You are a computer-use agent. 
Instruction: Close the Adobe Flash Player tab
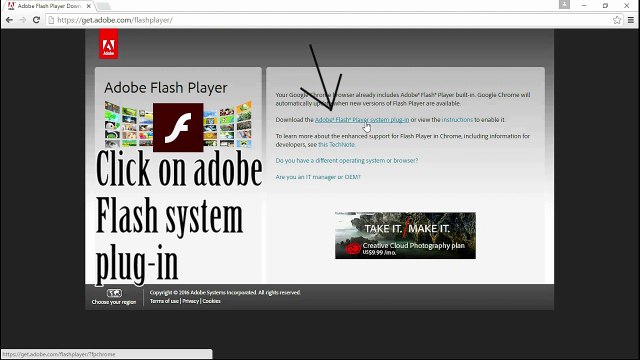[x=89, y=6]
